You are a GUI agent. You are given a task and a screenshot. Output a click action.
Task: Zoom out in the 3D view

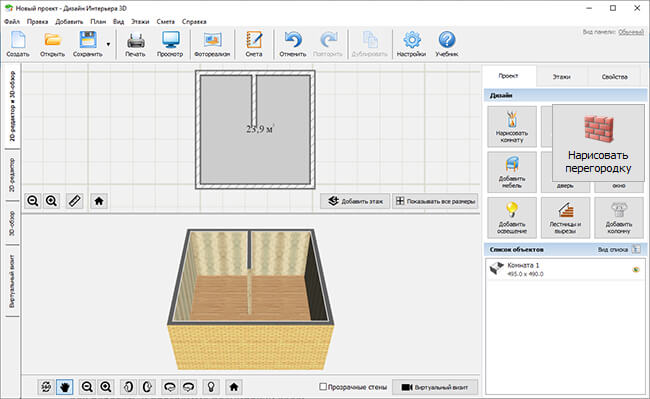click(87, 387)
